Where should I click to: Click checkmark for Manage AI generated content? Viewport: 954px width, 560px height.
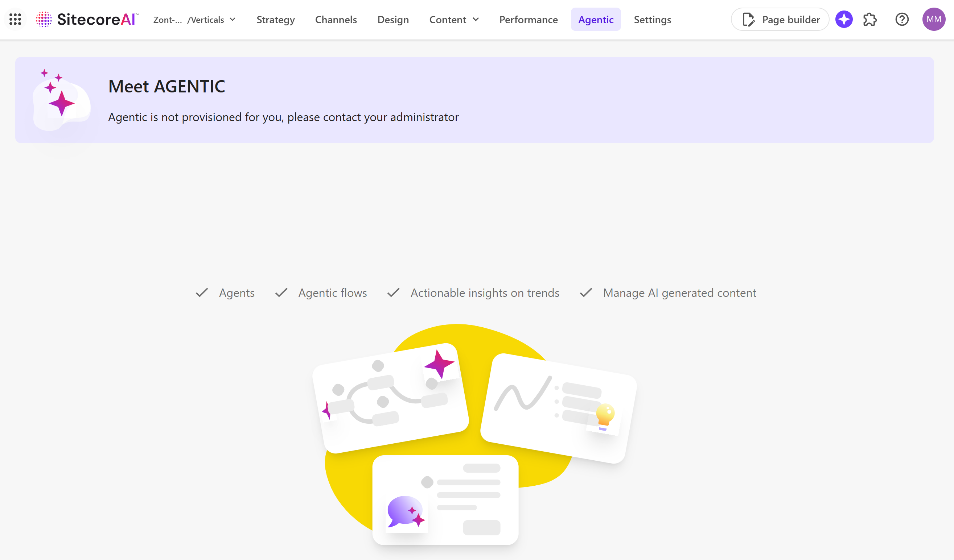(x=586, y=293)
